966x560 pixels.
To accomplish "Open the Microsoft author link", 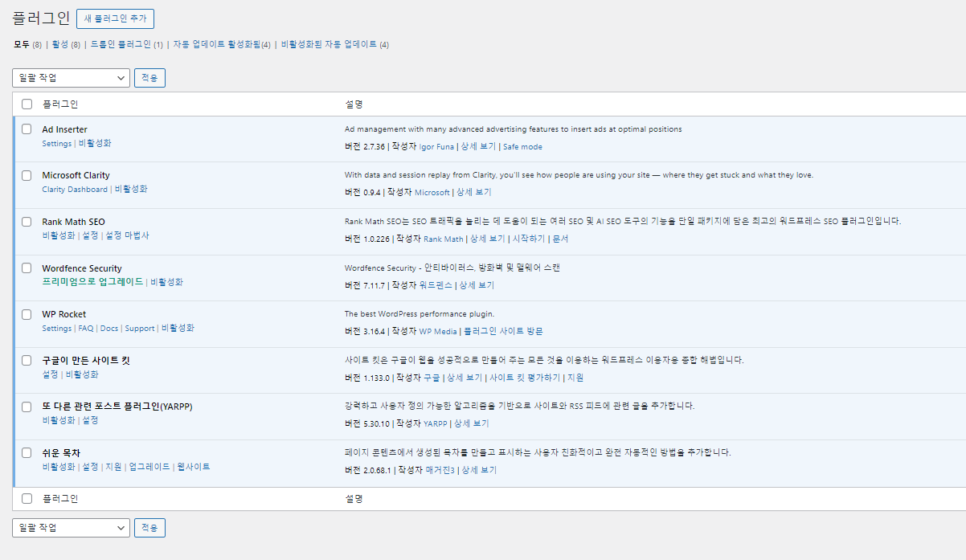I will pyautogui.click(x=432, y=193).
